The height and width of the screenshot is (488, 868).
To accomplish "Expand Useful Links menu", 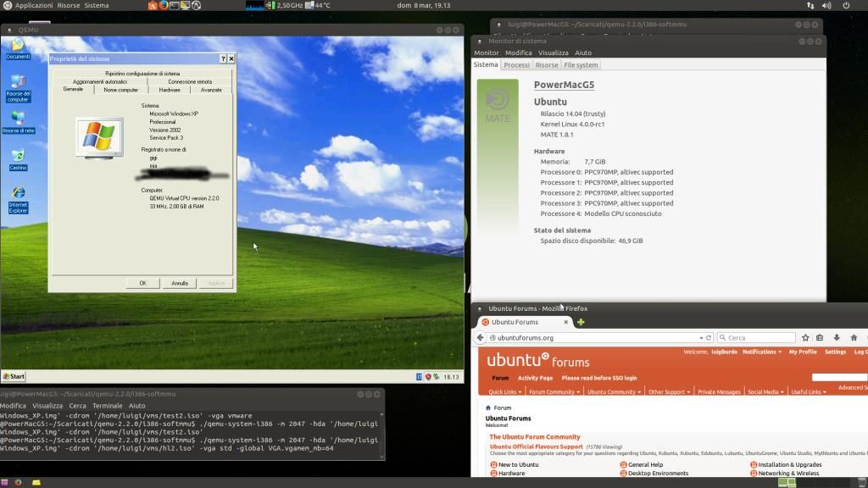I will click(x=809, y=391).
